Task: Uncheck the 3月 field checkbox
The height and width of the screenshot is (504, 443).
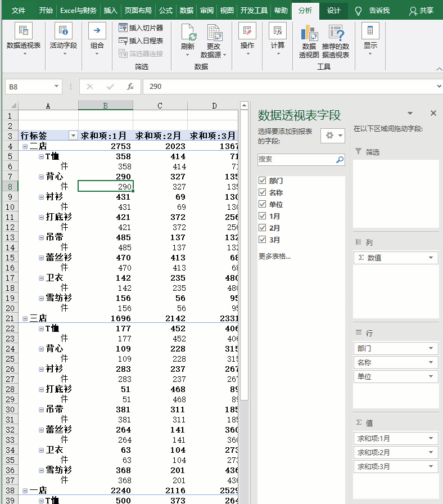Action: point(262,240)
